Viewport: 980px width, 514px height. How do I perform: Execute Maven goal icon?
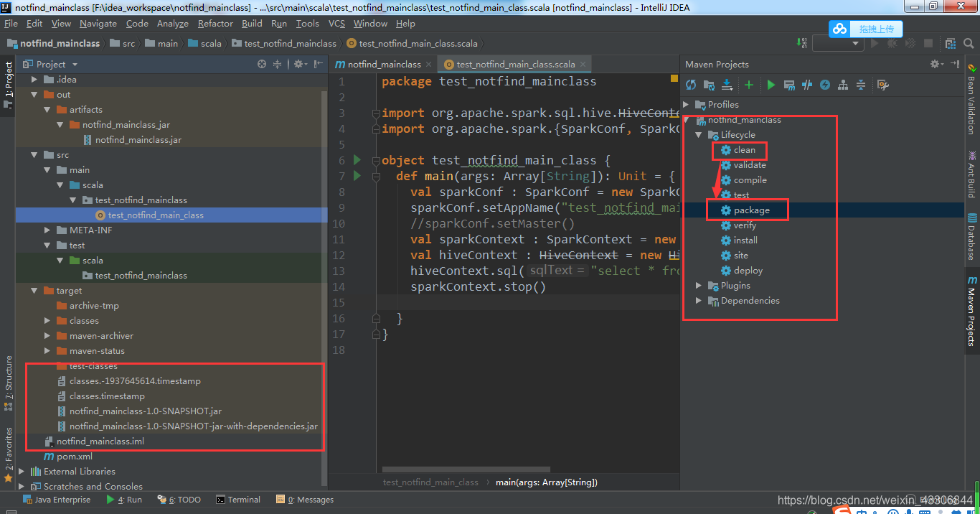pos(789,85)
